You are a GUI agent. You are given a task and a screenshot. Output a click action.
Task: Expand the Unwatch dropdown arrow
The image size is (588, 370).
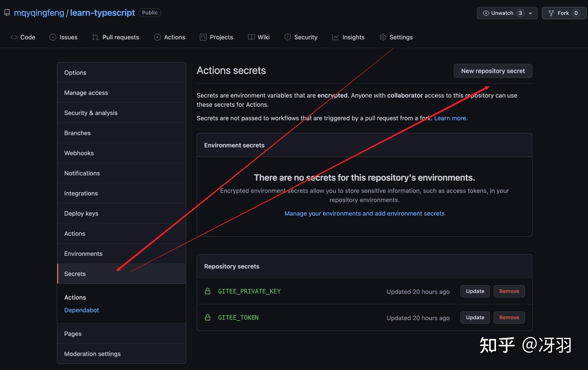(x=530, y=13)
